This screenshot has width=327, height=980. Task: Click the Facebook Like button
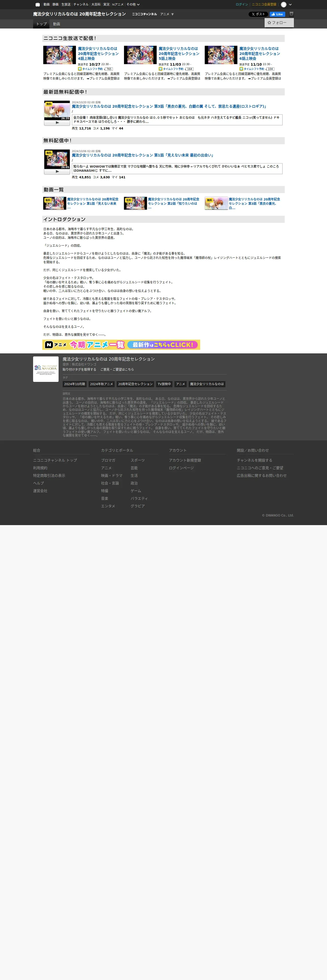click(x=278, y=14)
